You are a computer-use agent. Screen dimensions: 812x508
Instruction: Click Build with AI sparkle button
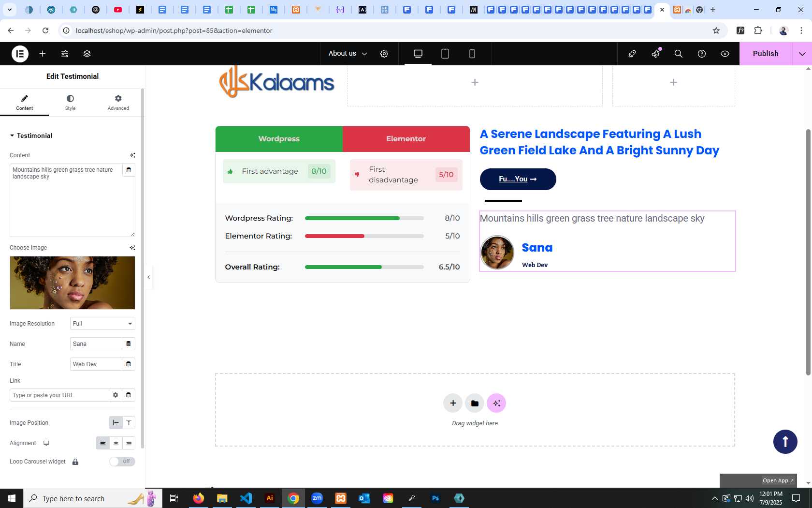click(x=496, y=403)
